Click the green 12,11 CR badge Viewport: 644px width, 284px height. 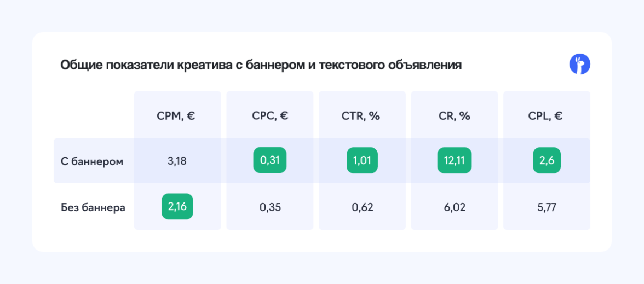[x=455, y=161]
